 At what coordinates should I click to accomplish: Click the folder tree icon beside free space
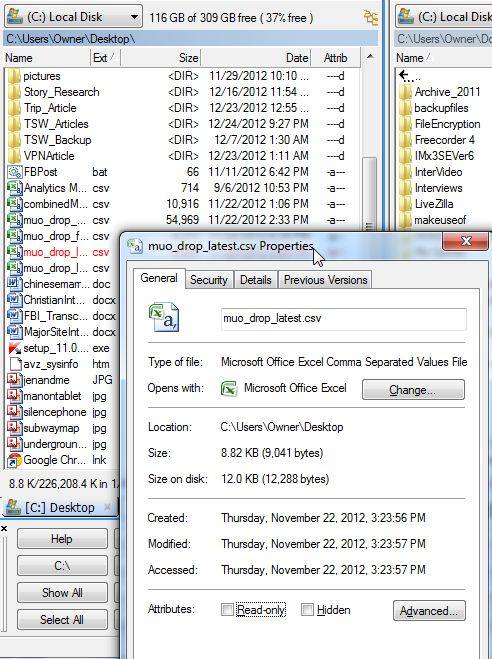[371, 18]
